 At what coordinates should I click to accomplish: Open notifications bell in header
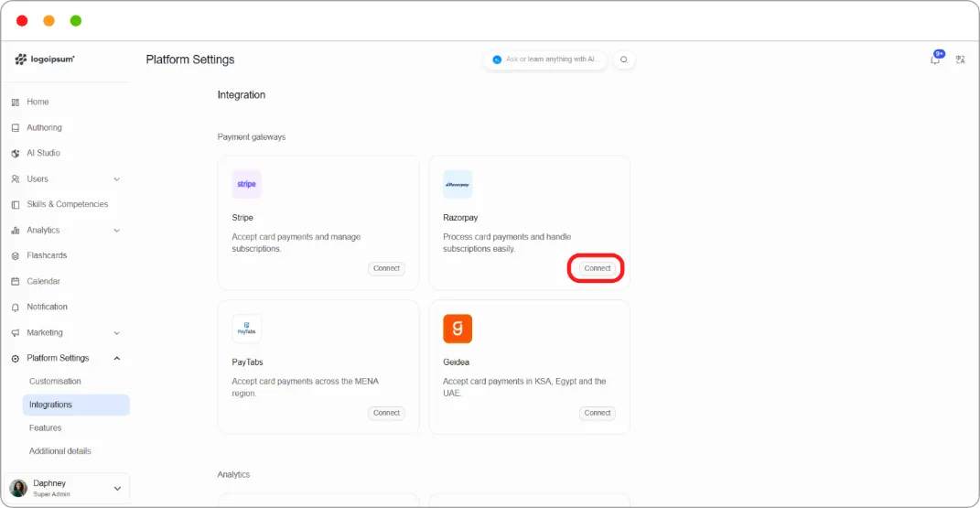(935, 59)
